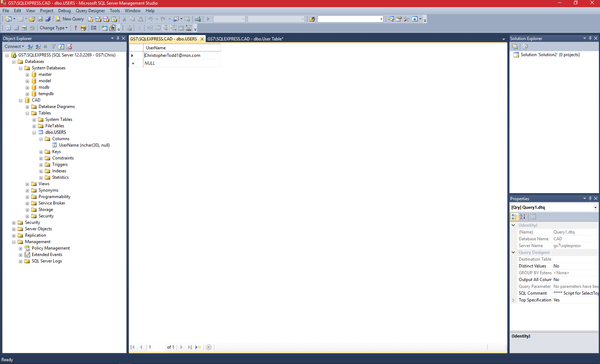Show the Criteria Pane icon

click(x=16, y=28)
